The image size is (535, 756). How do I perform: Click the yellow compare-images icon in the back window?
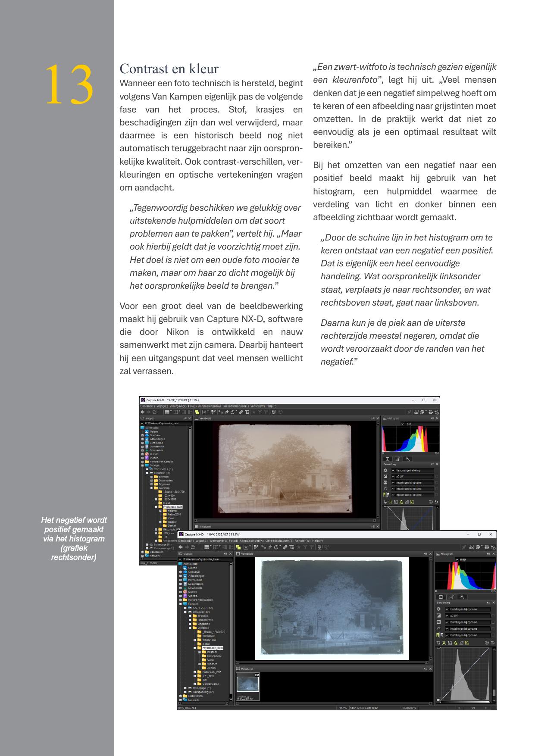point(197,412)
